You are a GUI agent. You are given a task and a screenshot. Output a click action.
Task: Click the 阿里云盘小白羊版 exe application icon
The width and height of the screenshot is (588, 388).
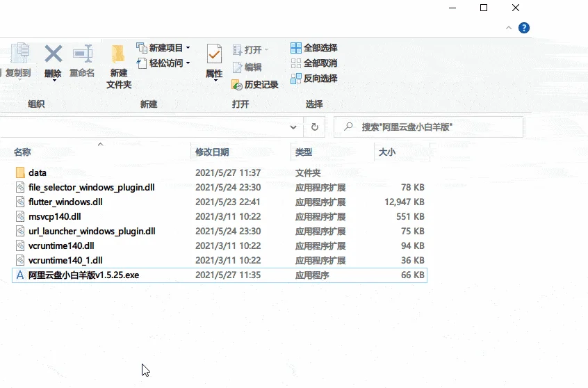coord(20,275)
